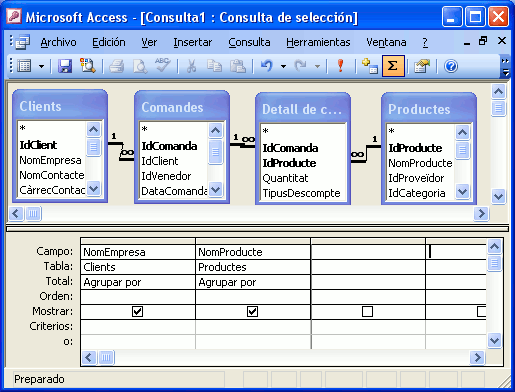Click the File Search icon in toolbar
Image resolution: width=515 pixels, height=392 pixels.
point(87,66)
